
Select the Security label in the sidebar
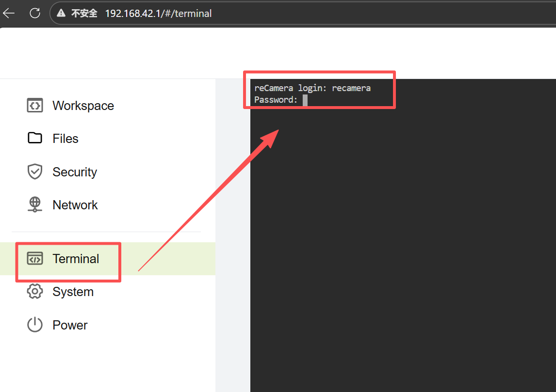75,172
